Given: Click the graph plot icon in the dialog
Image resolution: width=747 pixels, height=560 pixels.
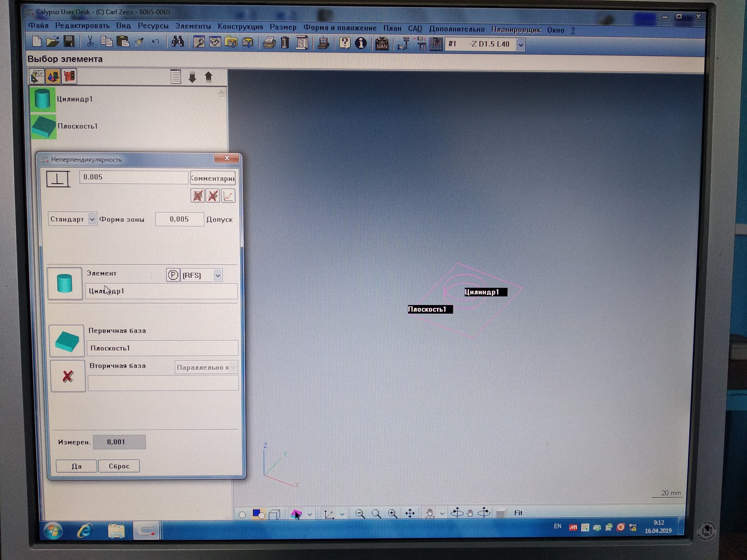Looking at the screenshot, I should coord(228,196).
